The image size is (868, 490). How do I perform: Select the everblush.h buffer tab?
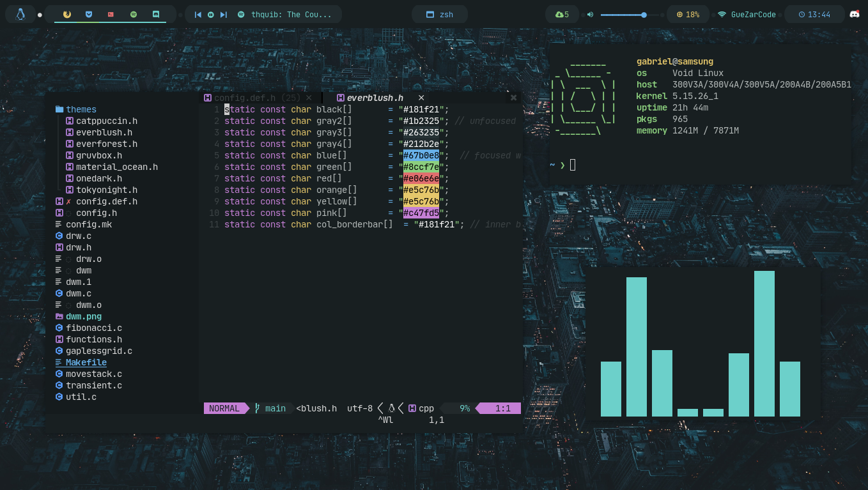point(375,98)
